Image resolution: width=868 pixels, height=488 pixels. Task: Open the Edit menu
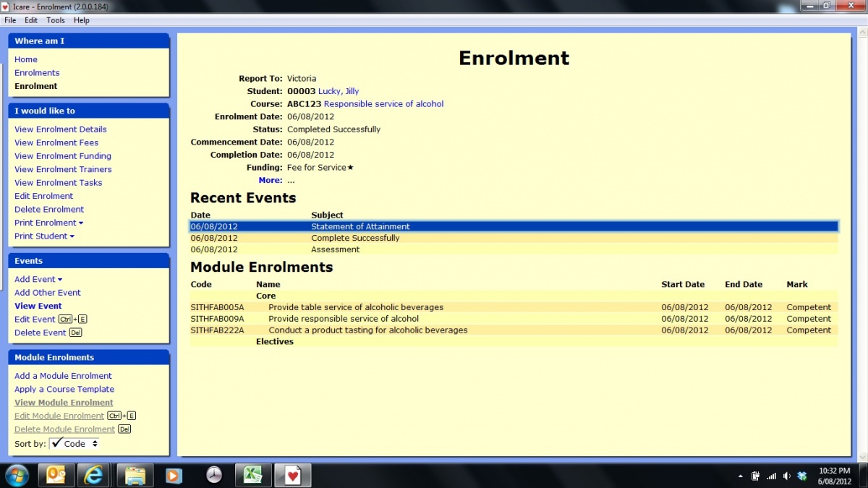[30, 20]
